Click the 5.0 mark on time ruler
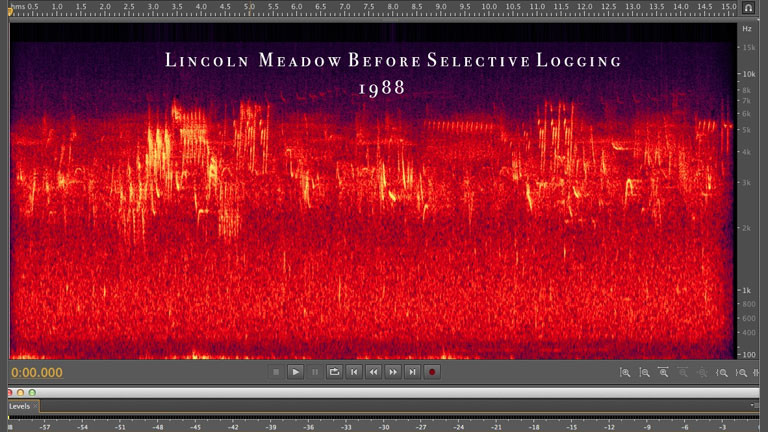 [249, 6]
